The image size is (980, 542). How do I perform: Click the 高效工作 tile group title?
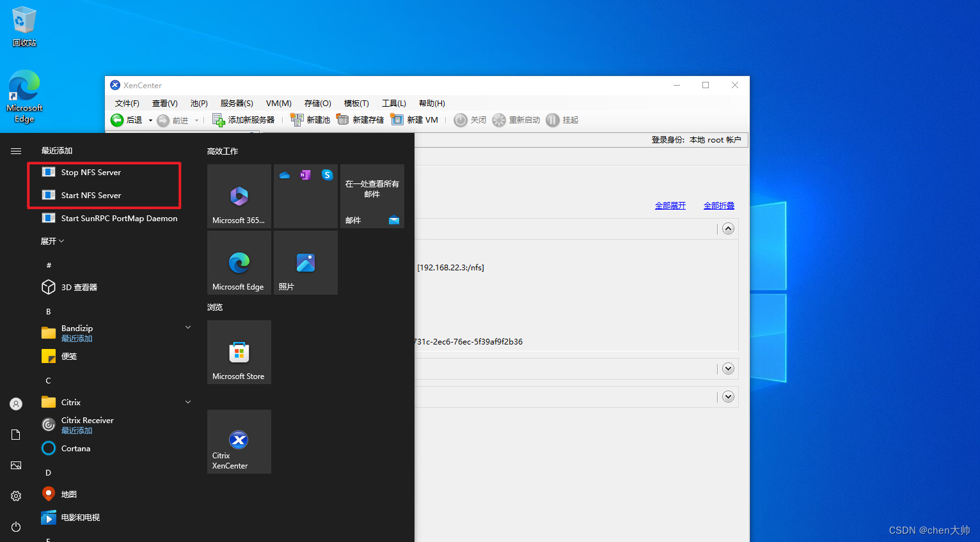223,151
